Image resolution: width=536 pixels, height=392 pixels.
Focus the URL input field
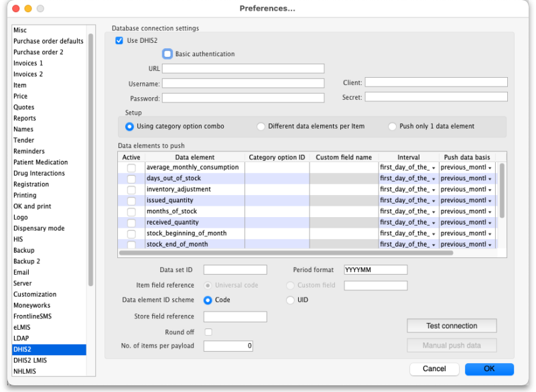coord(243,69)
